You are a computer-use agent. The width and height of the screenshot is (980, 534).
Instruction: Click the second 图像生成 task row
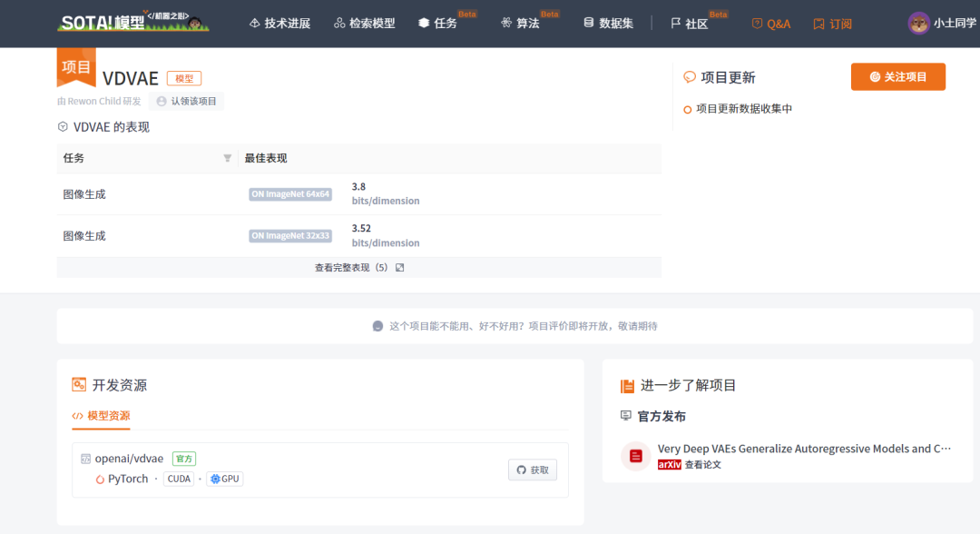pyautogui.click(x=358, y=236)
